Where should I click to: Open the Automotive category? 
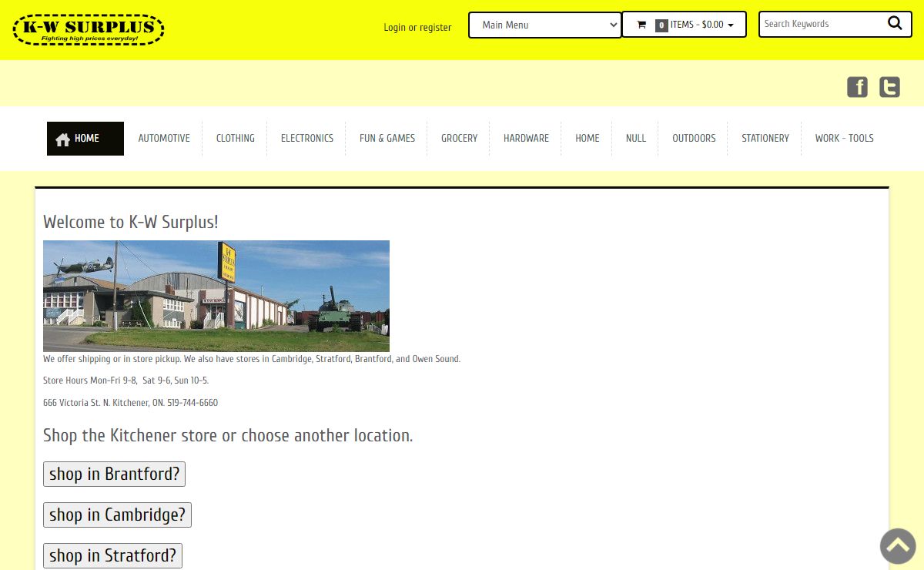[164, 139]
